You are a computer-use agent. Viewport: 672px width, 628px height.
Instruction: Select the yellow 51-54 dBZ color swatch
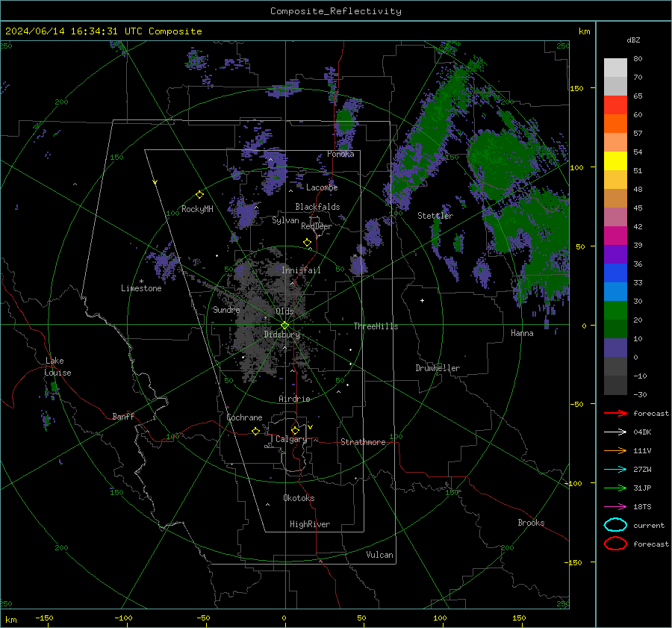(615, 161)
